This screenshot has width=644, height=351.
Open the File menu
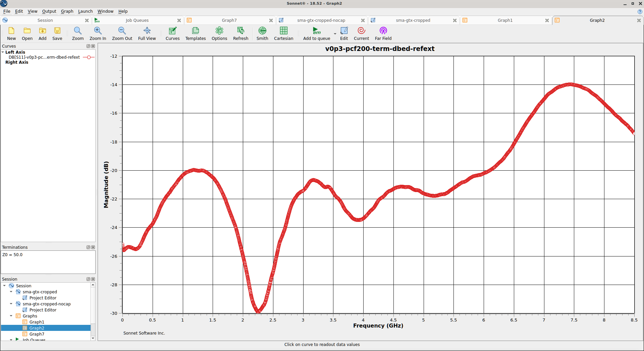click(7, 11)
